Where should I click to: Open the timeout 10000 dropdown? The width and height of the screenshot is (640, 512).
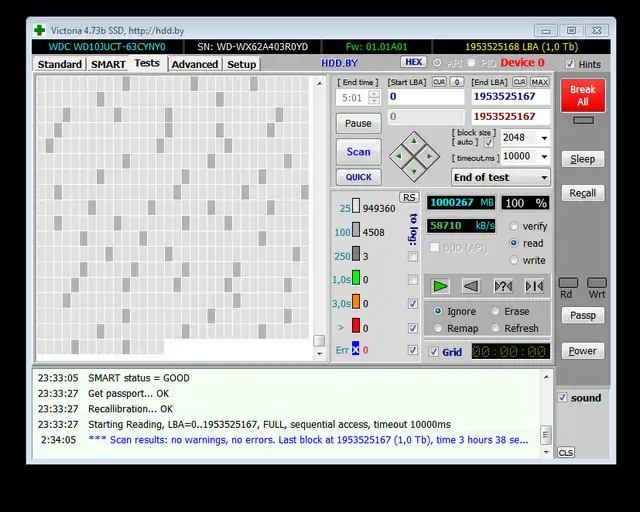(x=544, y=156)
